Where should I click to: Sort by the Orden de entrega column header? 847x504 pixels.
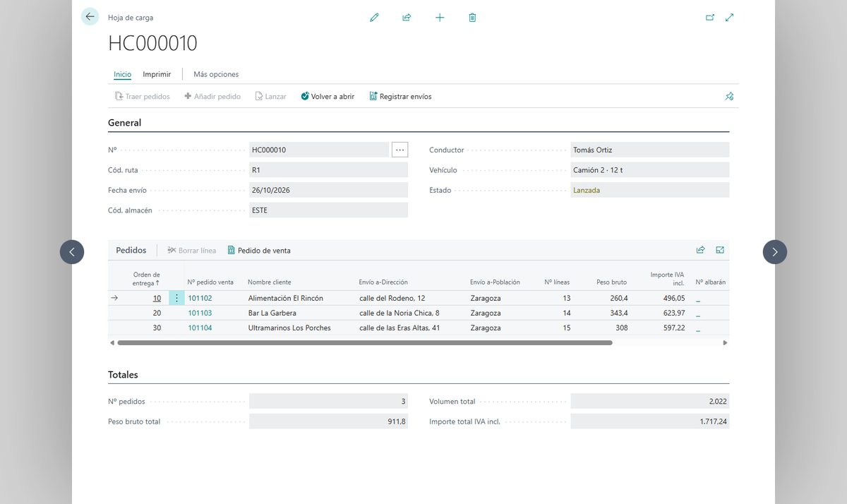[x=146, y=279]
